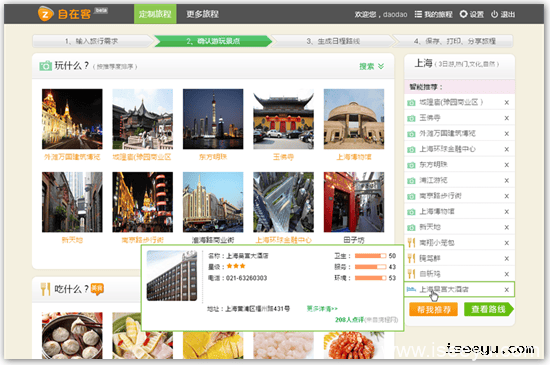
Task: Remove 南京路步行街 from recommendation list
Action: tap(507, 196)
